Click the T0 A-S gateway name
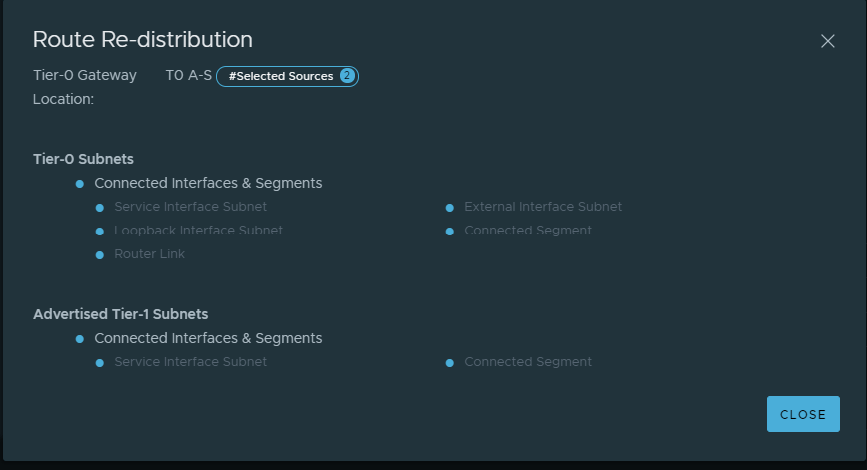Viewport: 867px width, 470px height. click(x=188, y=76)
